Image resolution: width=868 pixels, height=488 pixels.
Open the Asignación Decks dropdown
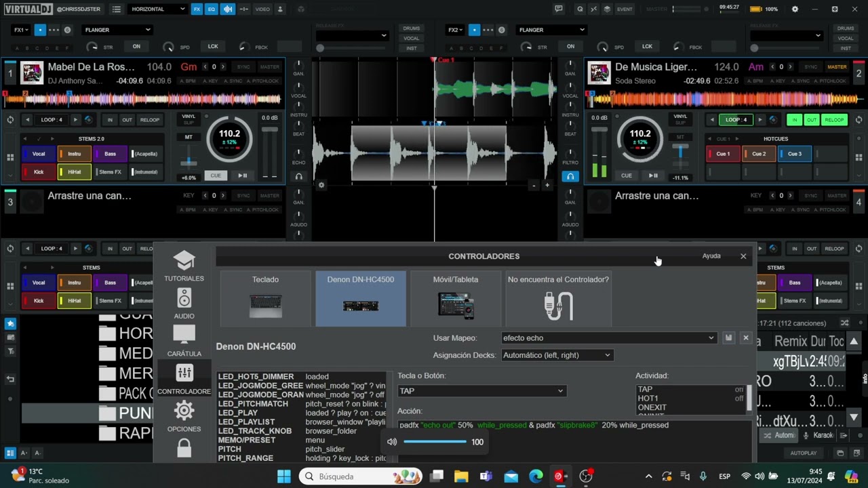pos(557,355)
